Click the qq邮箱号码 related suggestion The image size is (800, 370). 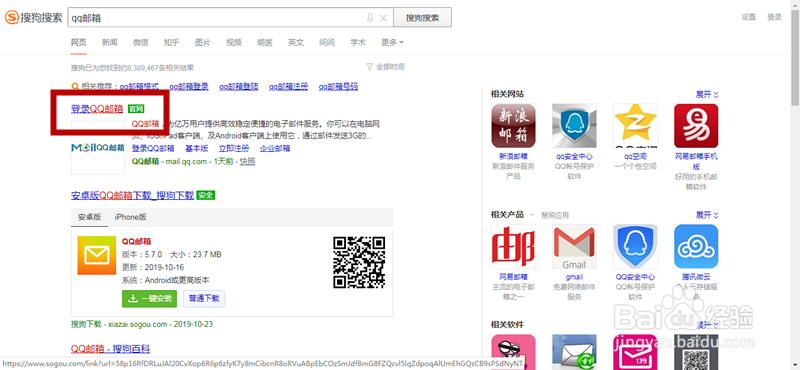[339, 87]
